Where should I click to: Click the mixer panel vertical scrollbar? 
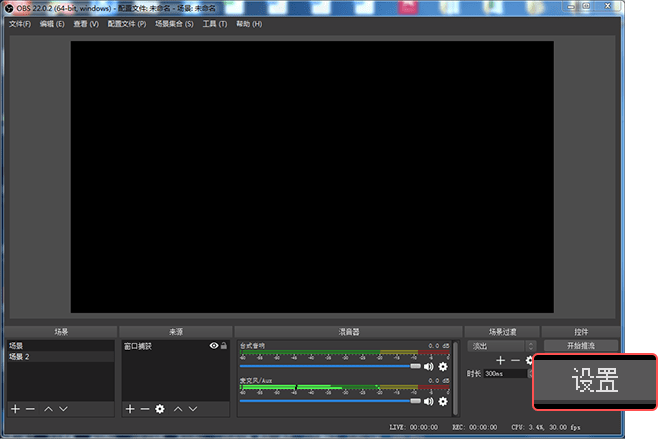pos(455,378)
